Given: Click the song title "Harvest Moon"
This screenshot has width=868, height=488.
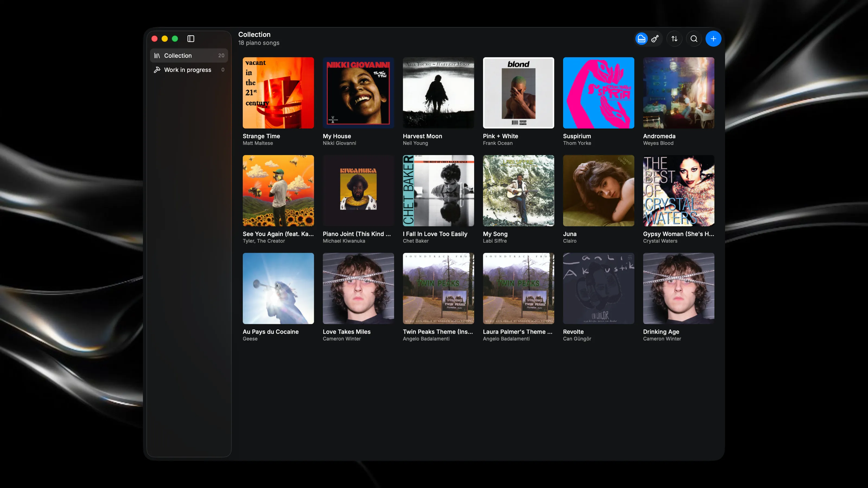Looking at the screenshot, I should pyautogui.click(x=422, y=136).
